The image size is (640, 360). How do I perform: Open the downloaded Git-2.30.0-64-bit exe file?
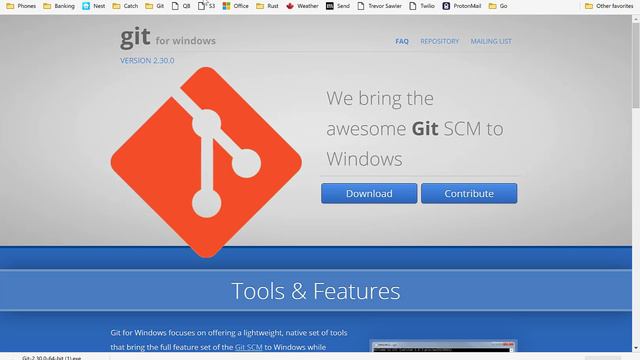(51, 358)
